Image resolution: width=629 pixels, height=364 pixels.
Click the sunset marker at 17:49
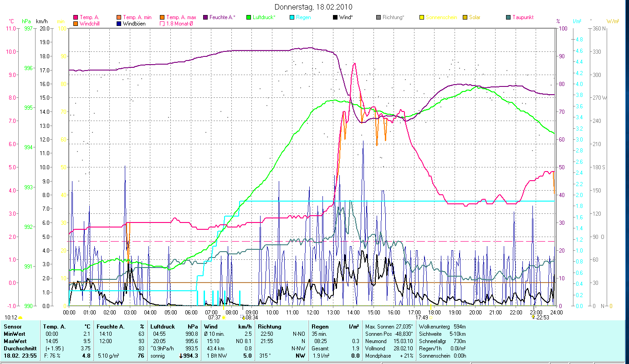coord(431,318)
